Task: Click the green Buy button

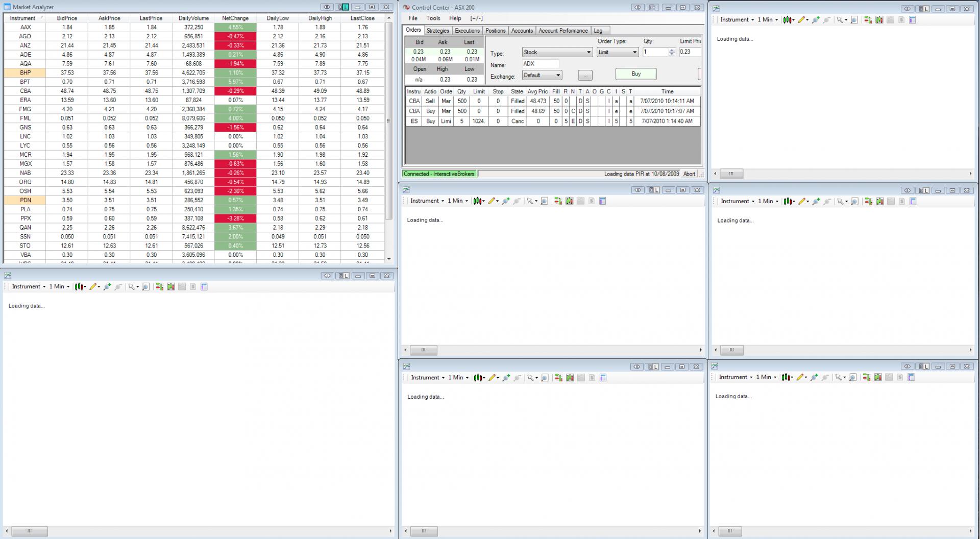Action: [x=636, y=74]
